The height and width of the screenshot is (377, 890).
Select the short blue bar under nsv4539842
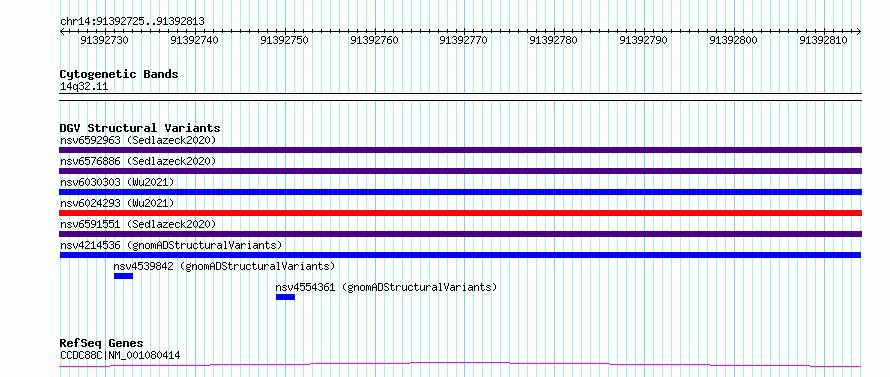pyautogui.click(x=123, y=276)
